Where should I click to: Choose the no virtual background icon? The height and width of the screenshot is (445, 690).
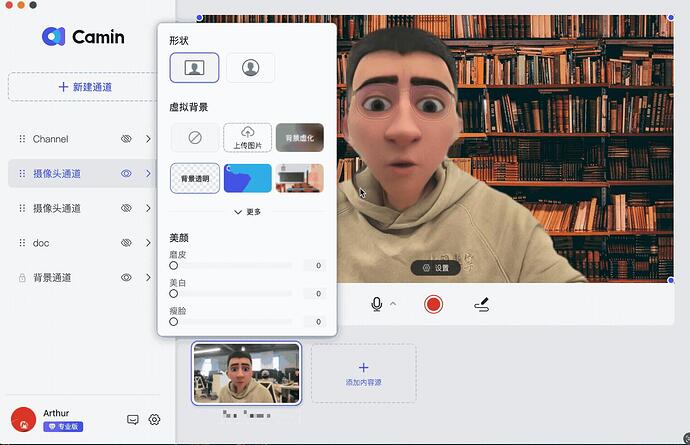(x=194, y=138)
